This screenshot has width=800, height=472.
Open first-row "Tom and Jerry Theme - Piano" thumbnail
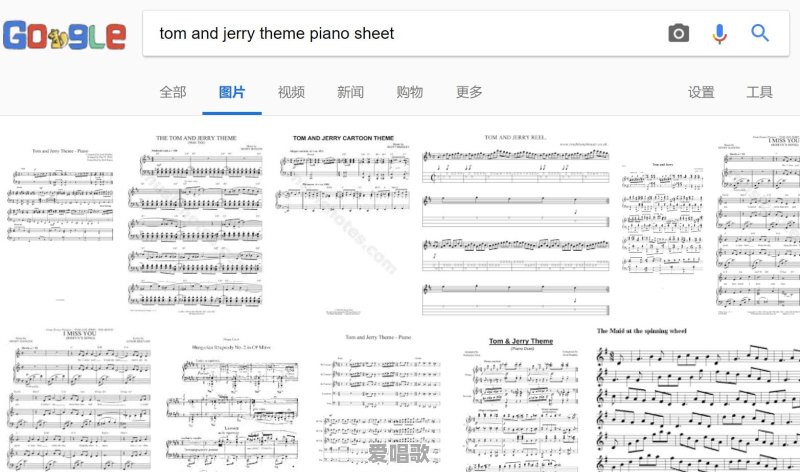pos(60,223)
